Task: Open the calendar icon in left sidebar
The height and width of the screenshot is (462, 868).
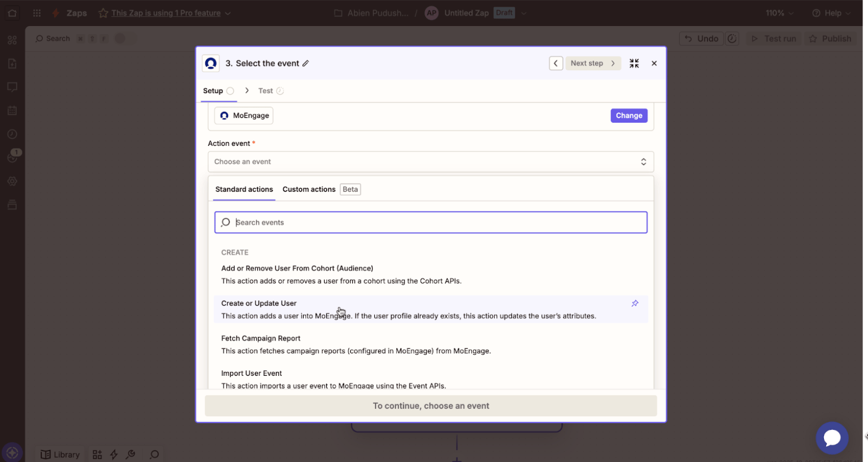Action: pyautogui.click(x=12, y=111)
